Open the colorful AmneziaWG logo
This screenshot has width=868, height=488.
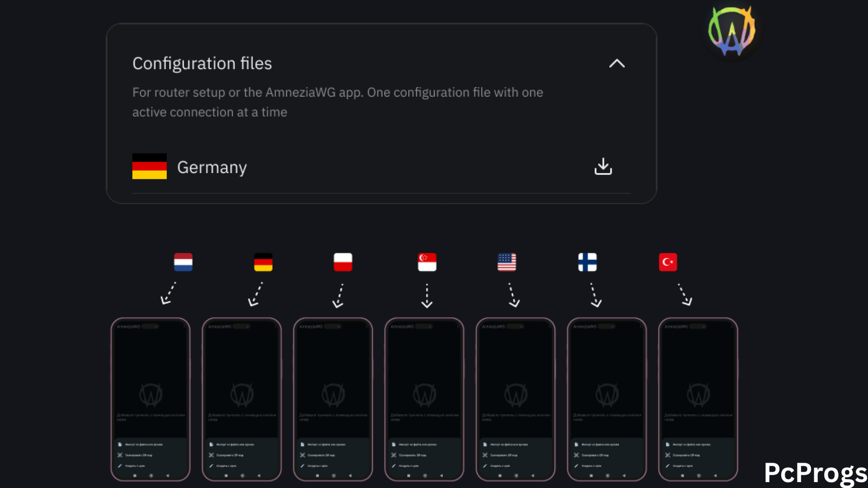[732, 31]
